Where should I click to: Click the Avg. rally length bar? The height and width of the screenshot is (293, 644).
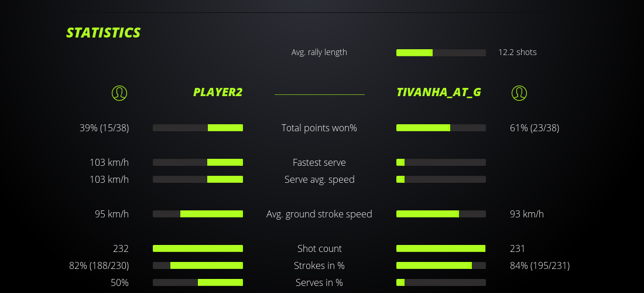point(441,53)
